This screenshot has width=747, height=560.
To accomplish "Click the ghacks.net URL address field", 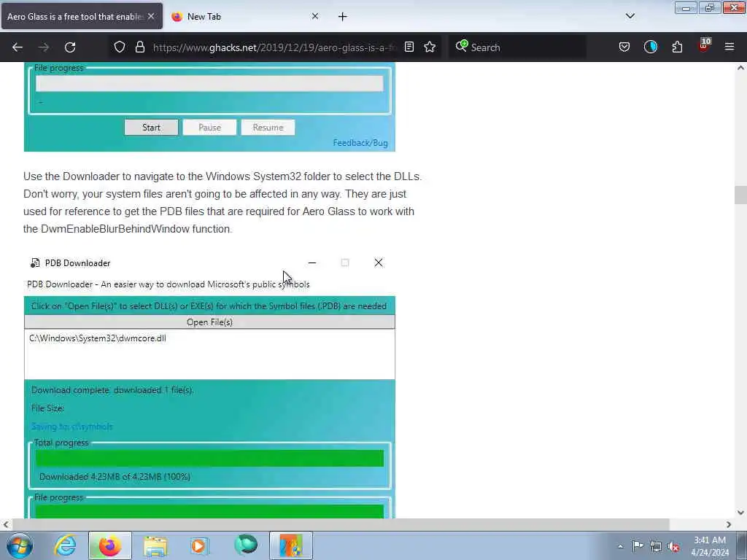I will tap(274, 47).
